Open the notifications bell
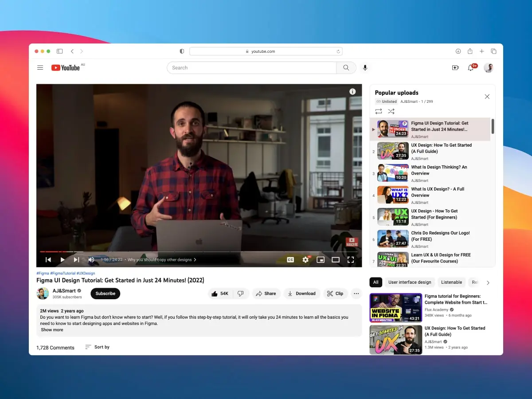 pyautogui.click(x=471, y=68)
